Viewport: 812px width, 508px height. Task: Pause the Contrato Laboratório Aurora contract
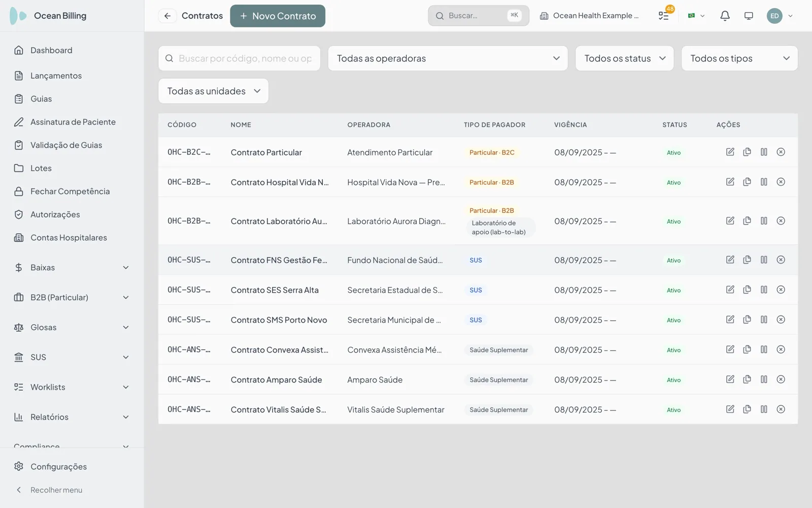coord(764,221)
